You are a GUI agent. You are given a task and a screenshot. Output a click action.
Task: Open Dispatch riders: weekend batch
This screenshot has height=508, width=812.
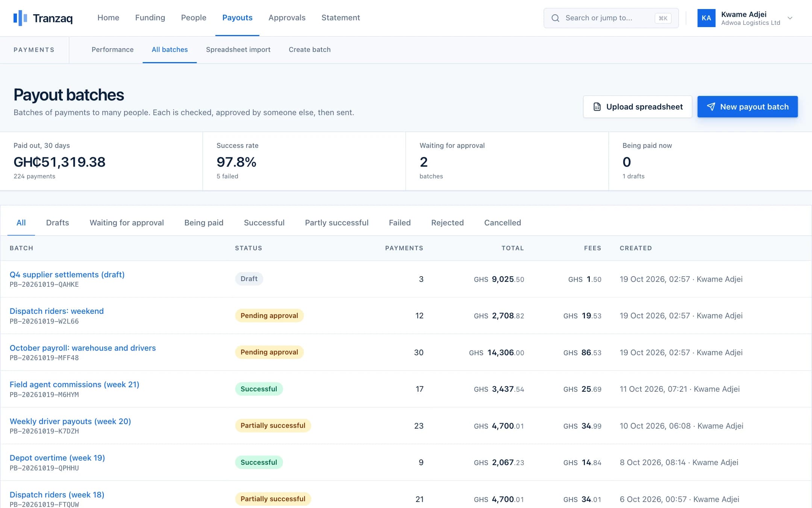[56, 311]
